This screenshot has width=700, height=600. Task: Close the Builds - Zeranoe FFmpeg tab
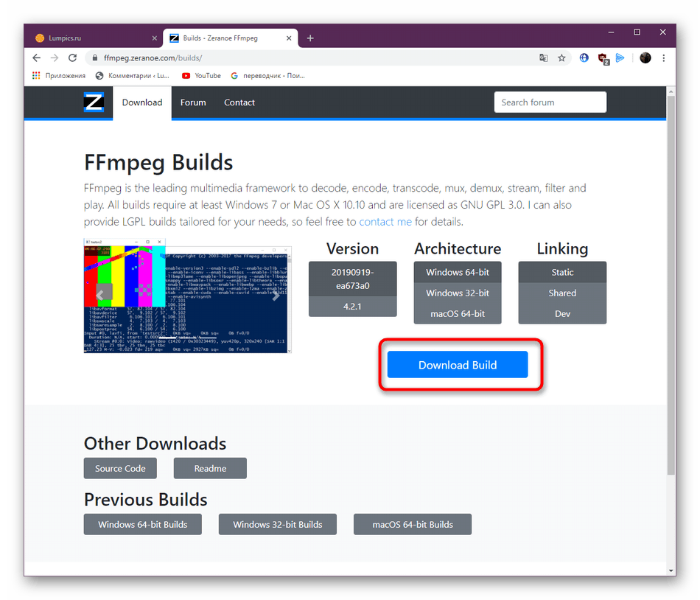tap(289, 38)
